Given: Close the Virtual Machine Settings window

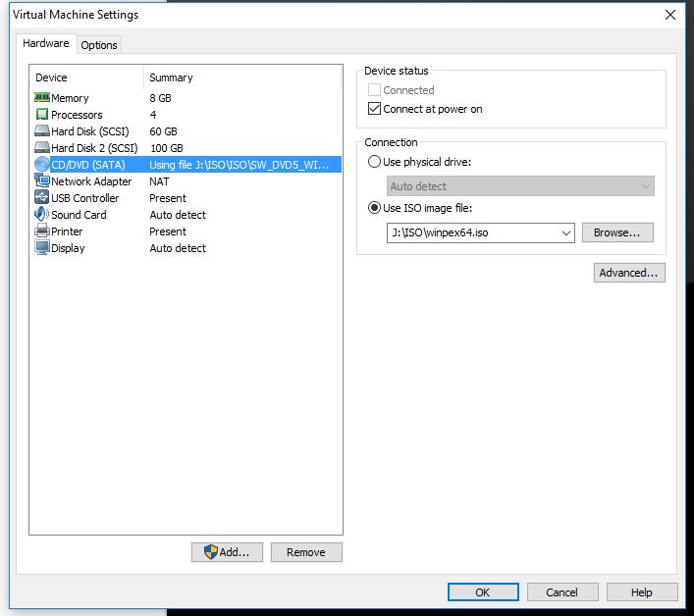Looking at the screenshot, I should tap(670, 15).
